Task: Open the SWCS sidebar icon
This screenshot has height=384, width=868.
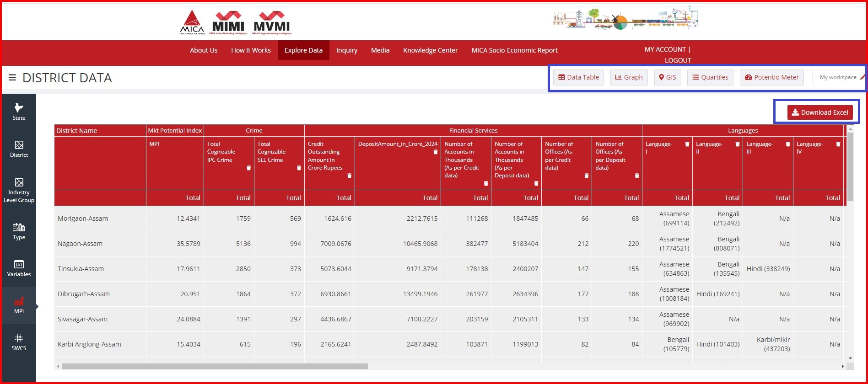Action: click(19, 342)
